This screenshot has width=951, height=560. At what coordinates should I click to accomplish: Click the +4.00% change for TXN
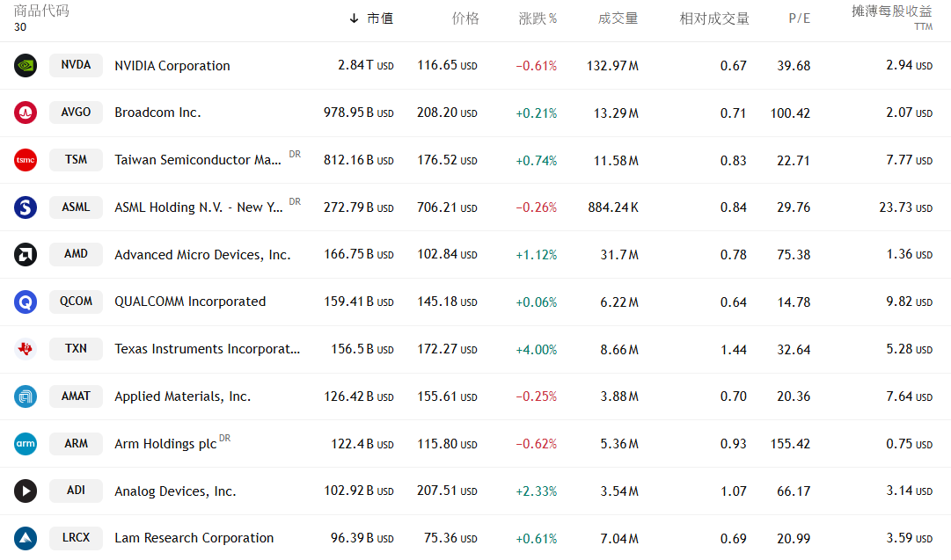536,350
